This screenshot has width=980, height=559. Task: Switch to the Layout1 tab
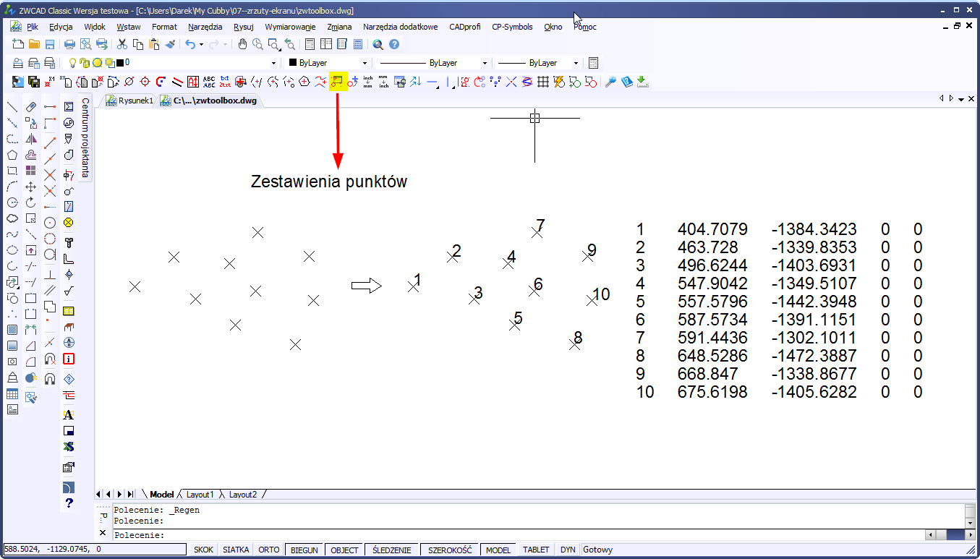click(200, 495)
